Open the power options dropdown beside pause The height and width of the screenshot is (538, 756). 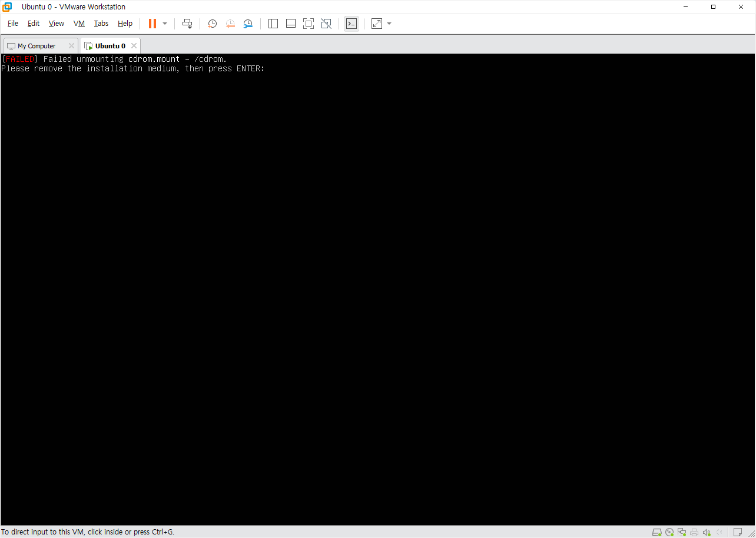(165, 24)
